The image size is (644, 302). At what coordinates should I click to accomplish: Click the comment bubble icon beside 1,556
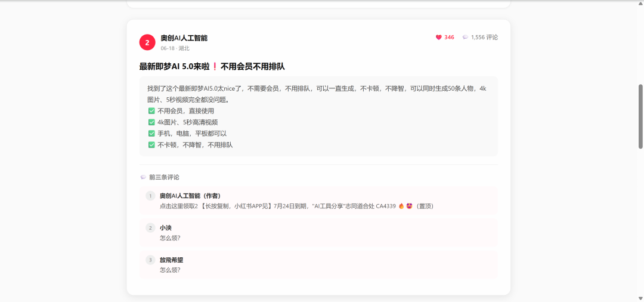pos(465,38)
